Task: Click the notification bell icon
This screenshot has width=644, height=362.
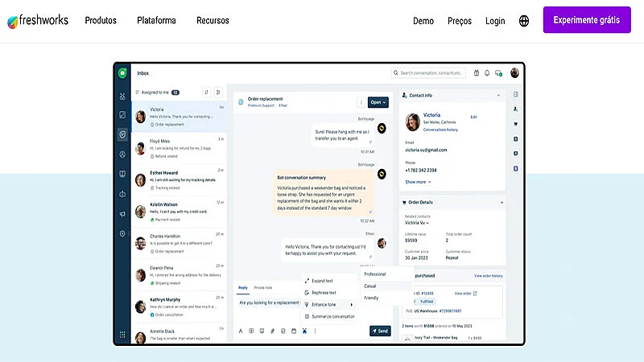Action: [487, 73]
